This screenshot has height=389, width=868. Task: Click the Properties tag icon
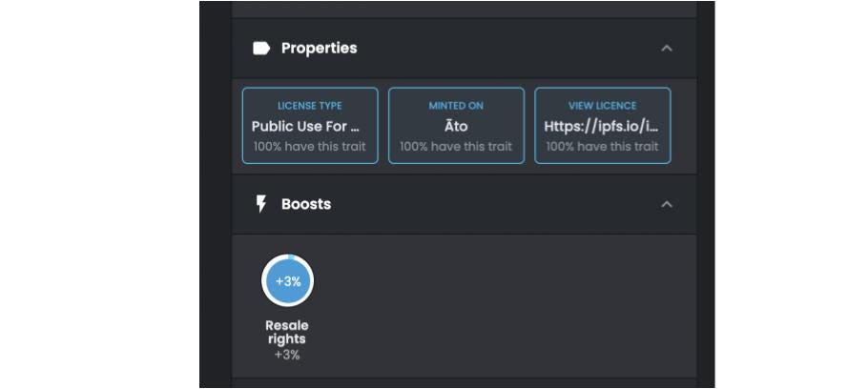pos(261,49)
